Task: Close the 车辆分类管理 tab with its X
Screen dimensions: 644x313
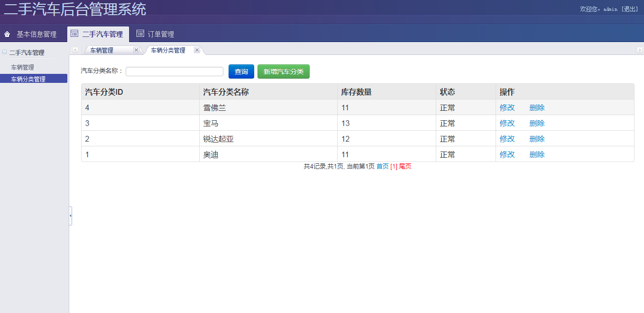Action: pyautogui.click(x=197, y=50)
